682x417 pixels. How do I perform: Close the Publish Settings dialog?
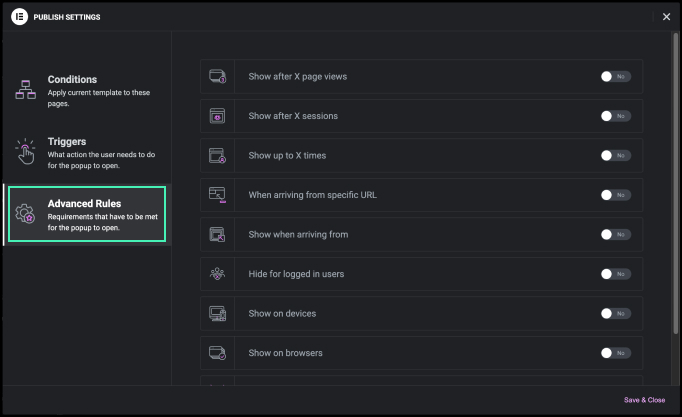[x=666, y=17]
